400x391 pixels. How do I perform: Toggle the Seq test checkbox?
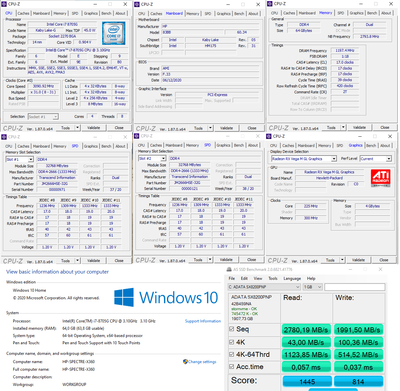point(232,329)
